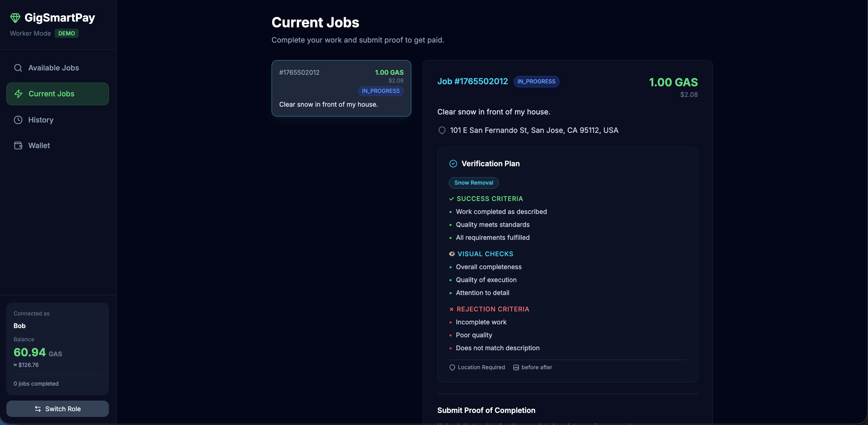Select job card #1765502012 in list

341,88
